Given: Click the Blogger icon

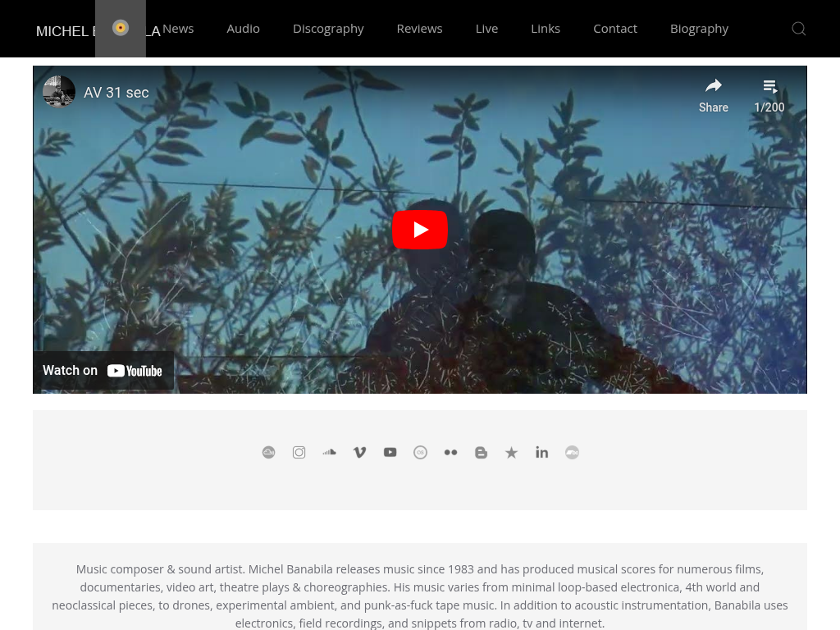Looking at the screenshot, I should [x=481, y=452].
